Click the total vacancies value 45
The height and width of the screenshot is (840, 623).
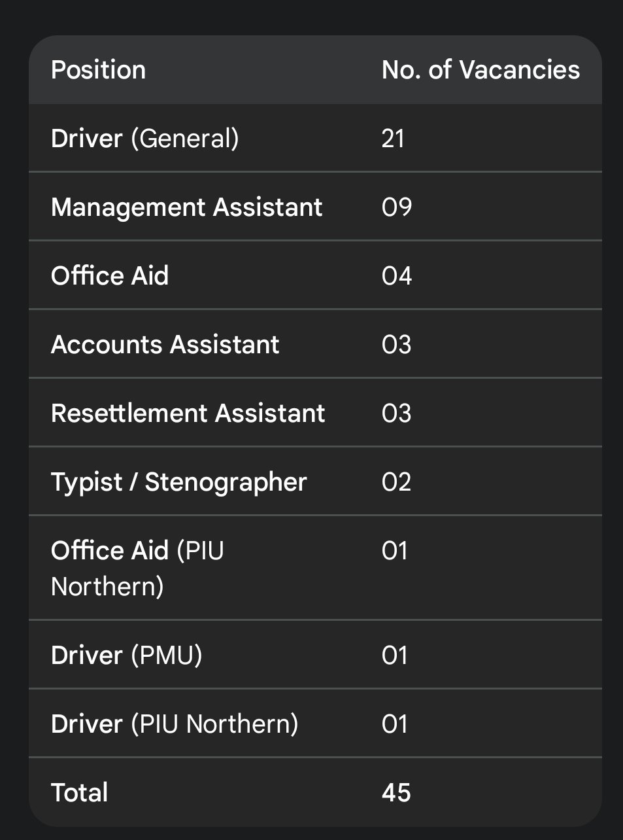click(x=396, y=793)
